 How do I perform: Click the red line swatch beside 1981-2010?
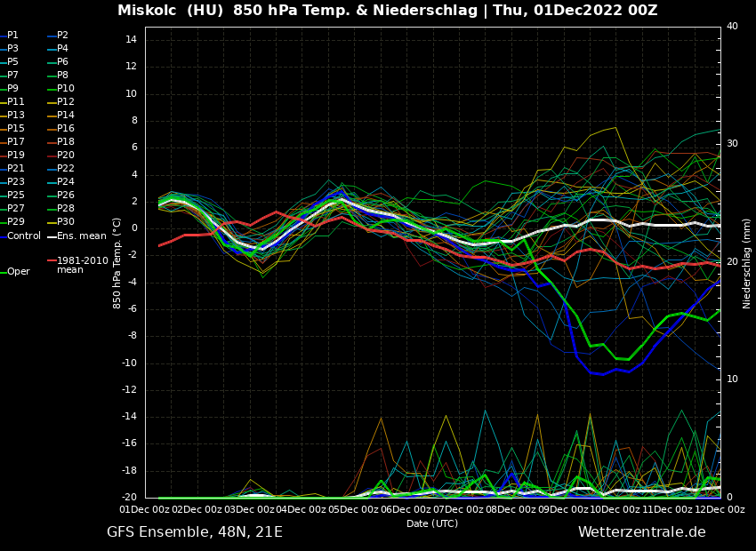(x=51, y=261)
